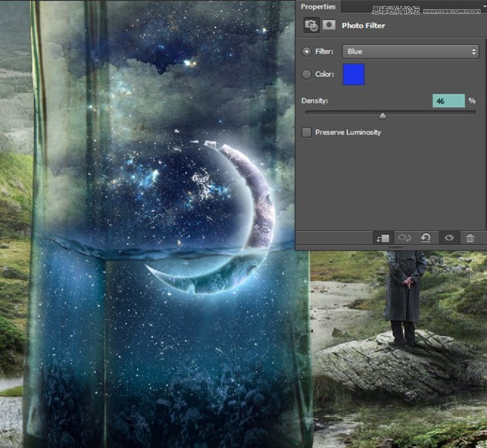Image resolution: width=487 pixels, height=448 pixels.
Task: Click the Preserve Luminosity label
Action: (348, 132)
